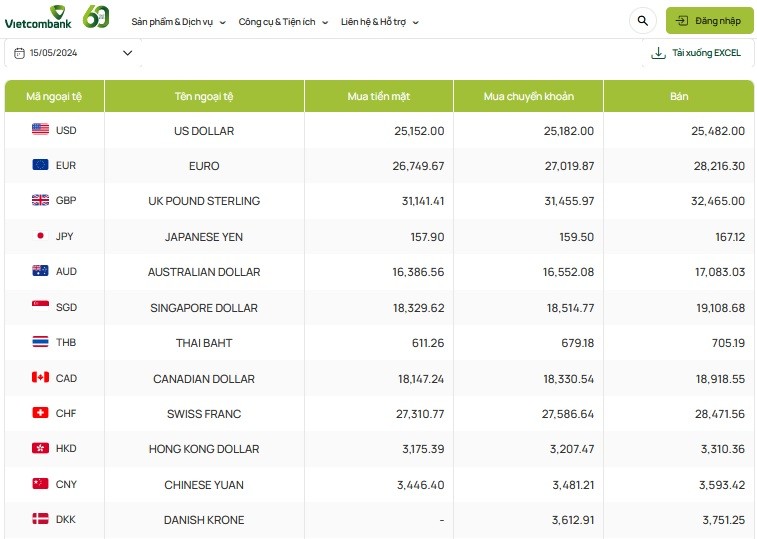The height and width of the screenshot is (539, 757).
Task: Click the Excel download arrow icon
Action: (x=658, y=53)
